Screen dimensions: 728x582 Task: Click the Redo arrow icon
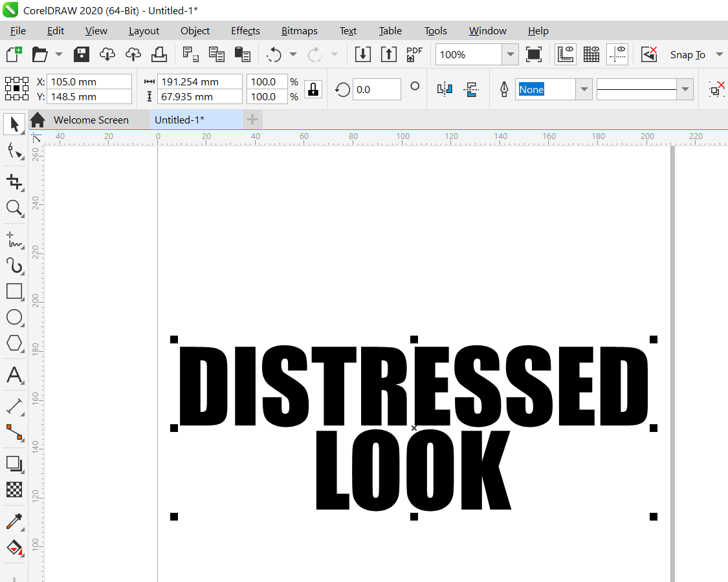pyautogui.click(x=315, y=54)
